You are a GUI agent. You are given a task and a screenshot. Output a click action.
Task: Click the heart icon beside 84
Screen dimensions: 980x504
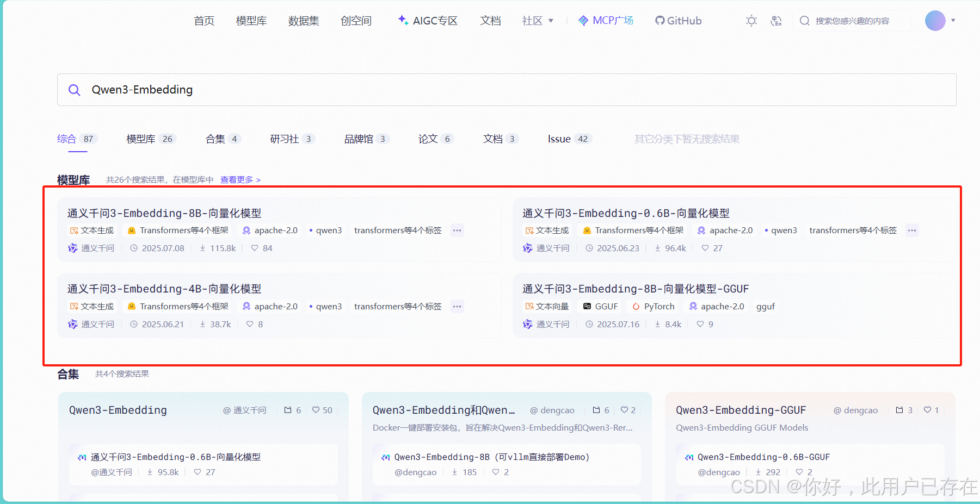[x=255, y=248]
